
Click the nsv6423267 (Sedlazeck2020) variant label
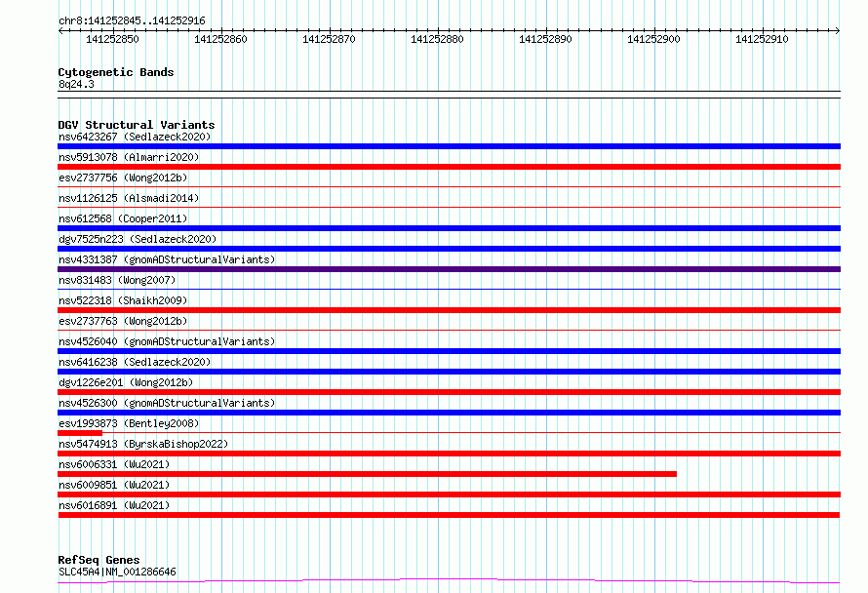pos(135,137)
